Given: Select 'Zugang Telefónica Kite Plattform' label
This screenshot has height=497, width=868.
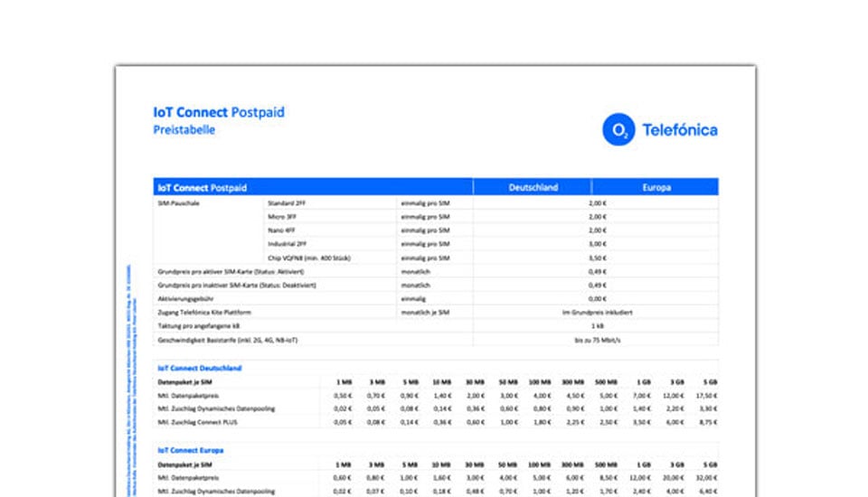Looking at the screenshot, I should tap(204, 312).
